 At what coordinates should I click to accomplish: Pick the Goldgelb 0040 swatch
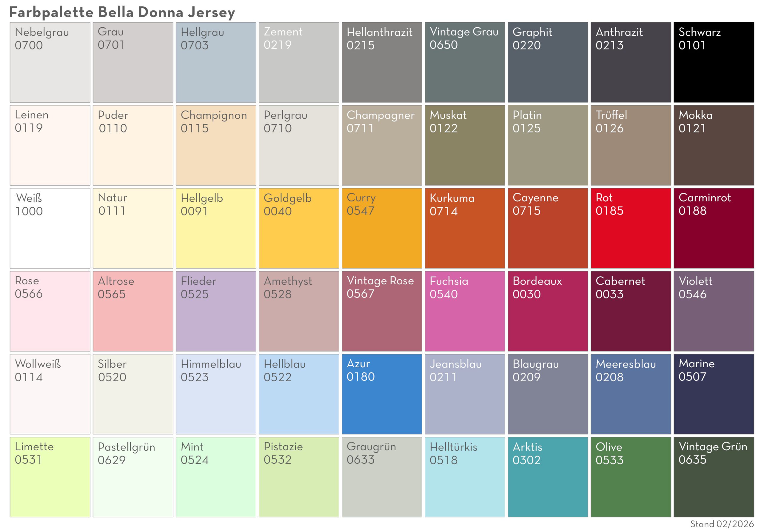click(x=298, y=228)
